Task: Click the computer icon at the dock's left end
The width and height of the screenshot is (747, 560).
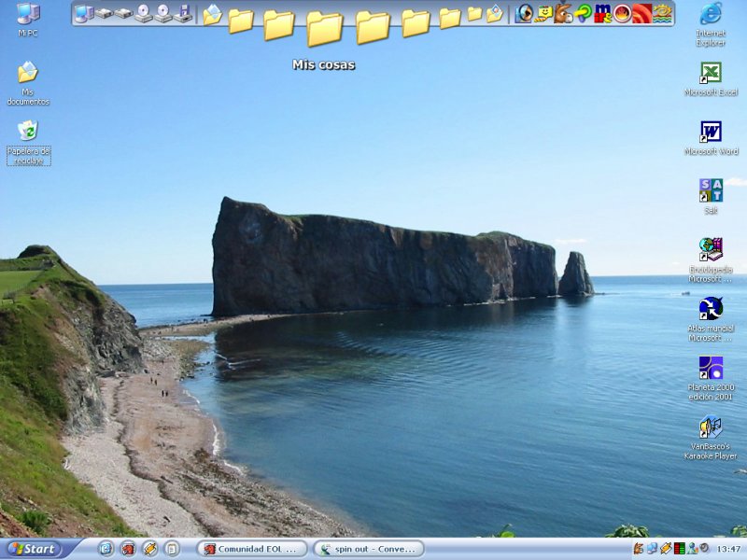Action: click(83, 13)
